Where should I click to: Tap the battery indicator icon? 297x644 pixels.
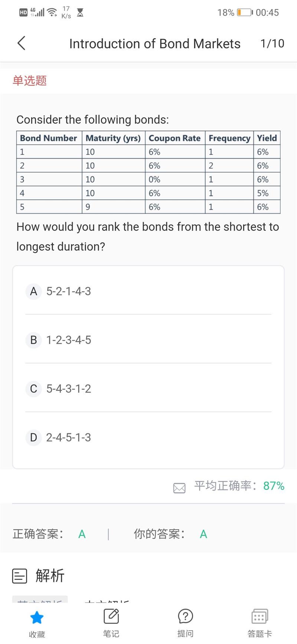245,13
